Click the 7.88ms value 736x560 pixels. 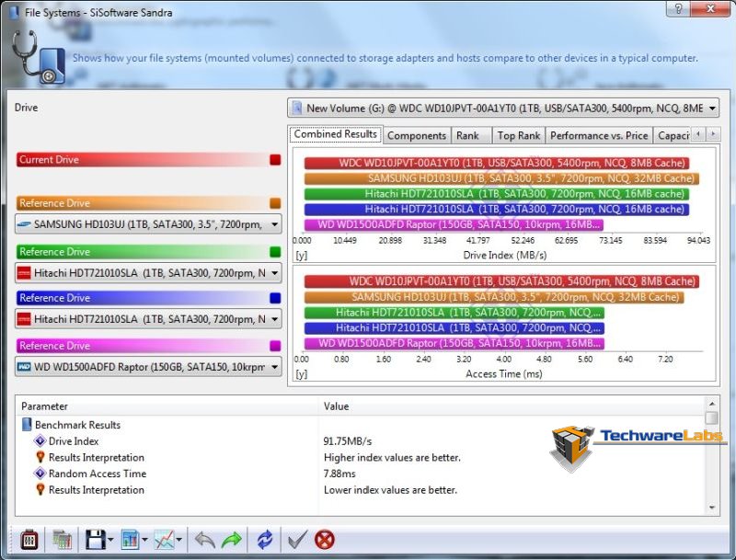tap(339, 474)
